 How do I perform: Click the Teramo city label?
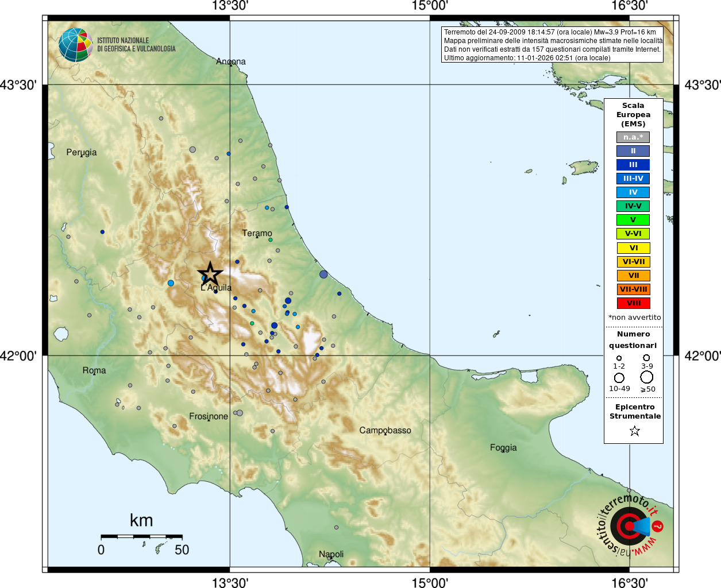(x=257, y=233)
